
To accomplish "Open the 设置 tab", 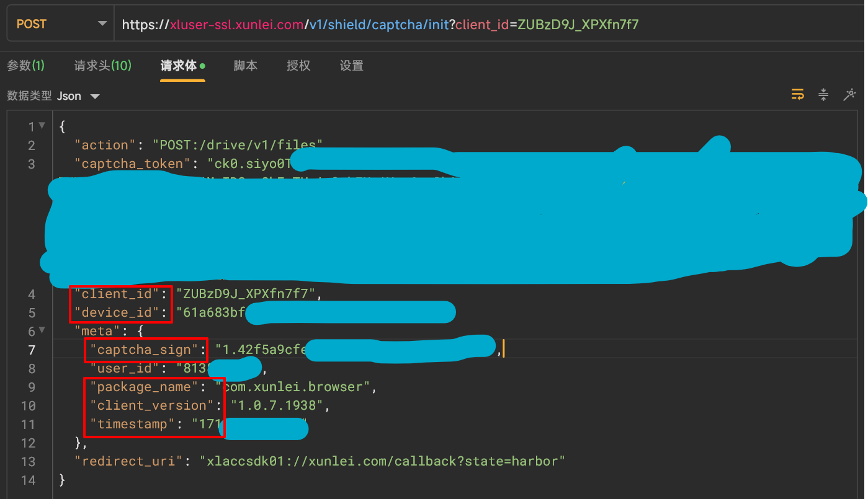I will [x=352, y=66].
